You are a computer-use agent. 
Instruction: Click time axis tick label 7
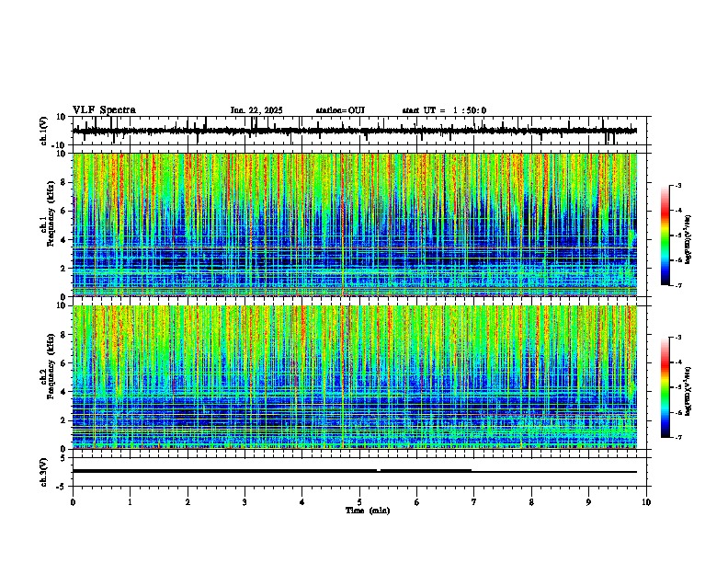point(474,502)
